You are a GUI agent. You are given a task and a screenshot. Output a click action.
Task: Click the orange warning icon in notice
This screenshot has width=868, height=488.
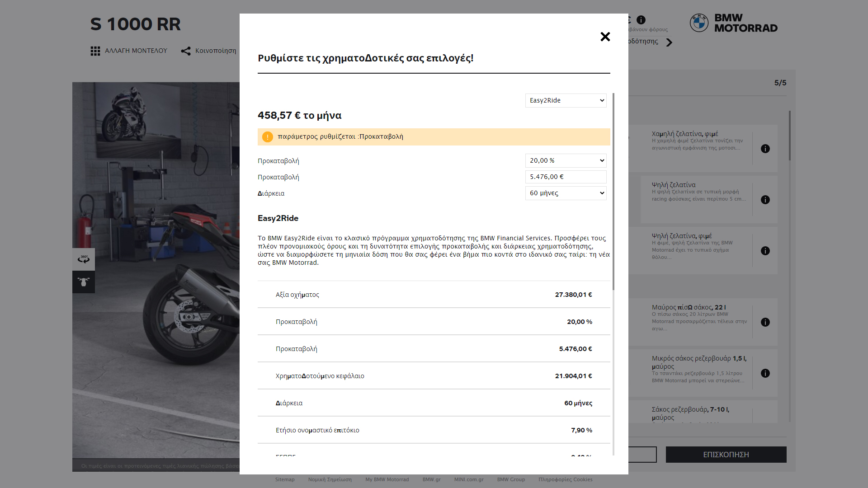coord(268,137)
